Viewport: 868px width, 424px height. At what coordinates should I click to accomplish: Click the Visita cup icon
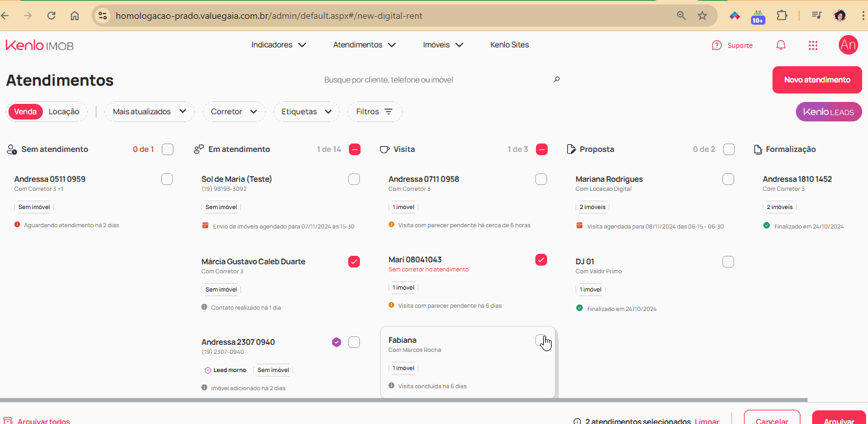click(385, 149)
